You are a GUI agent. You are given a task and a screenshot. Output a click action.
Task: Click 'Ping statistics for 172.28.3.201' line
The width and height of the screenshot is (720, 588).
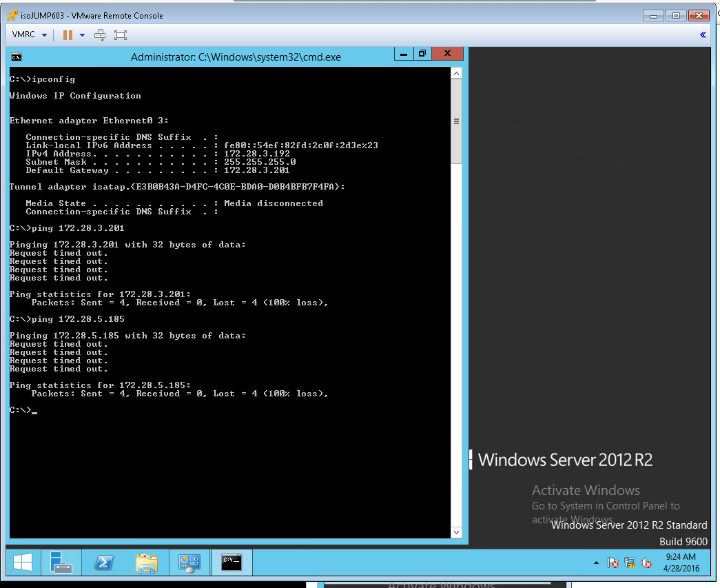[x=100, y=294]
